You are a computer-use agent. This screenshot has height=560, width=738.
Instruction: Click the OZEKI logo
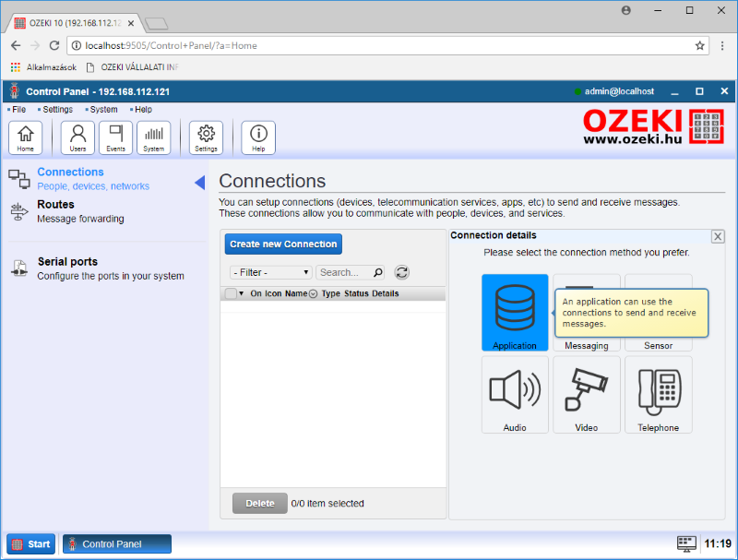(653, 126)
